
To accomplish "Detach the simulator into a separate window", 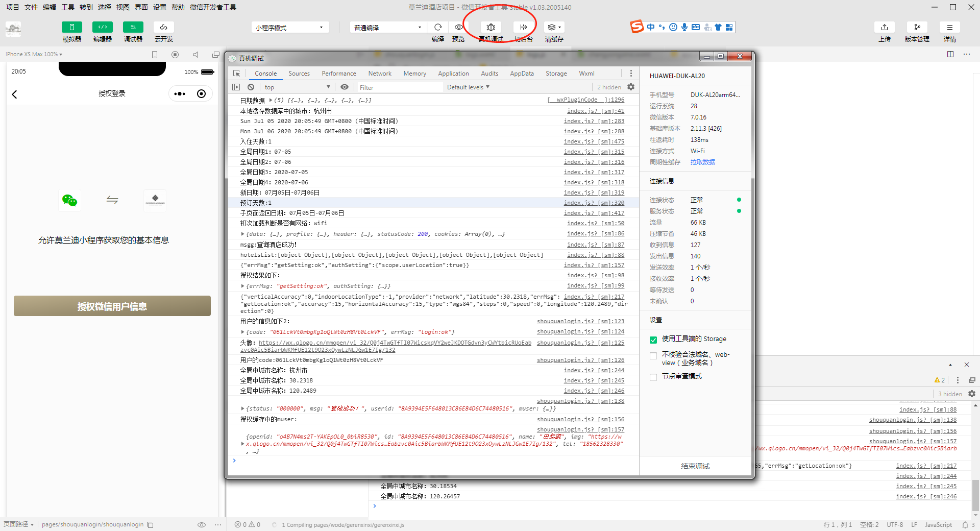I will click(x=216, y=55).
